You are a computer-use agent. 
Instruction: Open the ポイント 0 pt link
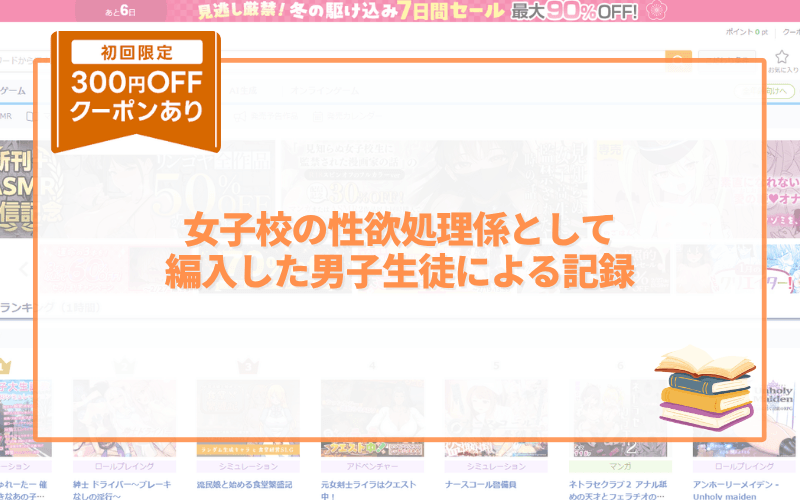746,32
